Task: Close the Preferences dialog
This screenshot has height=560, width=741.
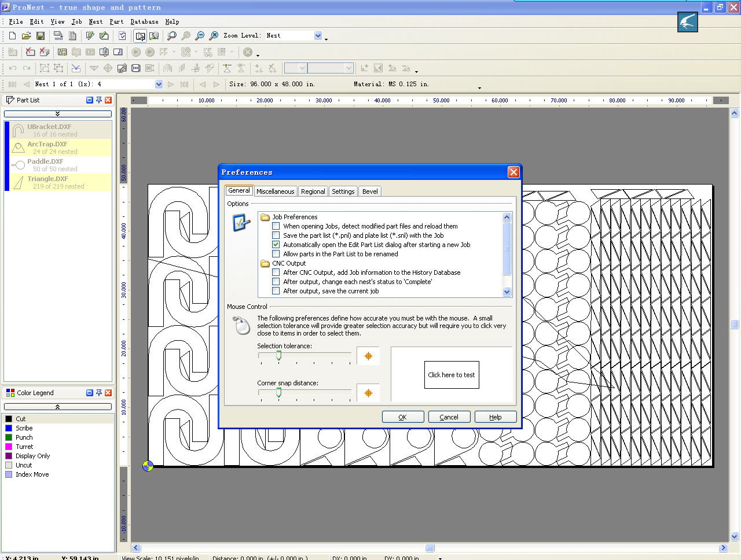Action: click(x=513, y=172)
